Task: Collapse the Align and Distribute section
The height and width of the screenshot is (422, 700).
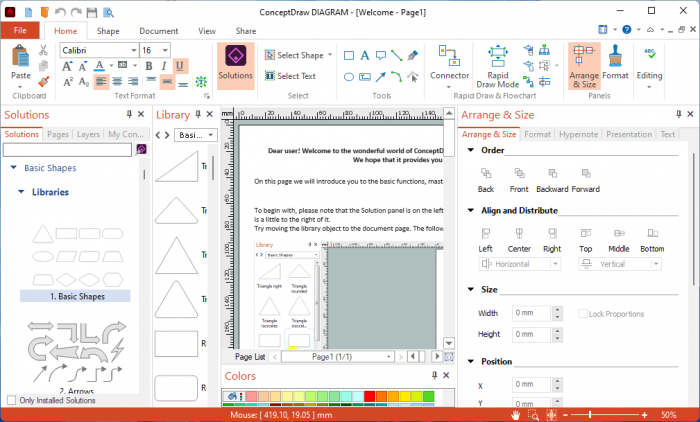Action: click(x=471, y=211)
